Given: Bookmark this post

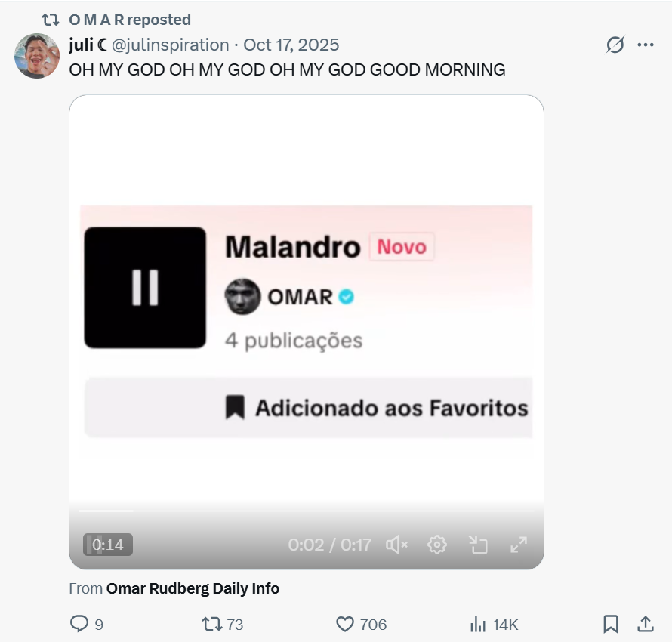Looking at the screenshot, I should pos(611,624).
